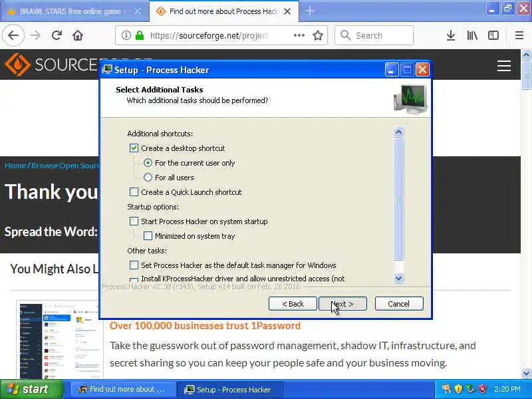Open the Firefox Library
Viewport: 532px width, 399px height.
tap(472, 35)
